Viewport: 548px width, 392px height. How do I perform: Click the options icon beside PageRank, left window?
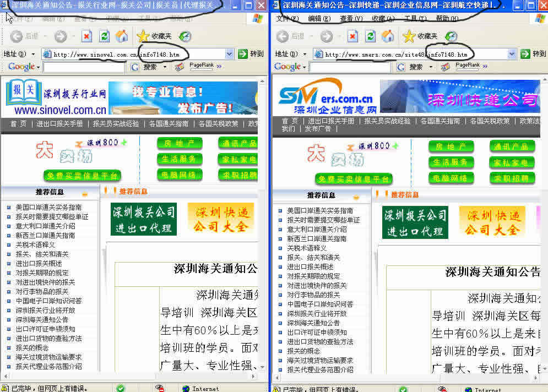point(180,67)
